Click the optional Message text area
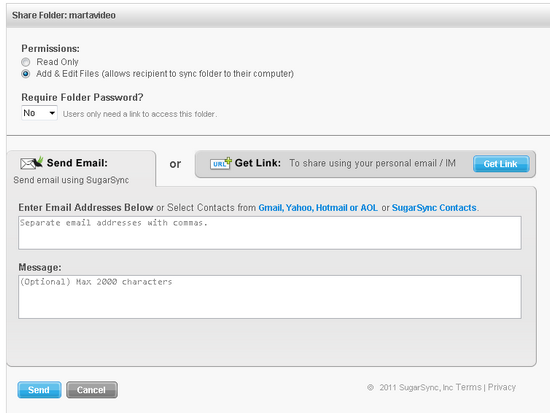This screenshot has height=413, width=550. click(x=270, y=297)
